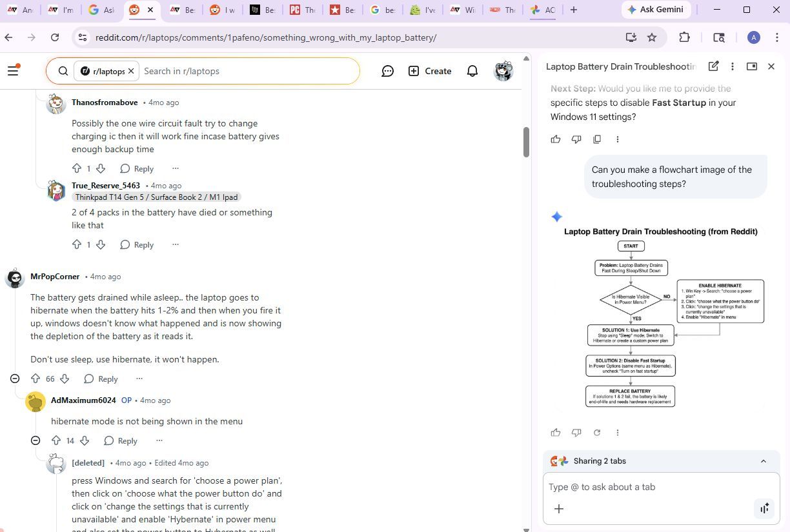Copy the Fast Startup Gemini response
Screen dimensions: 790x532
coord(597,139)
